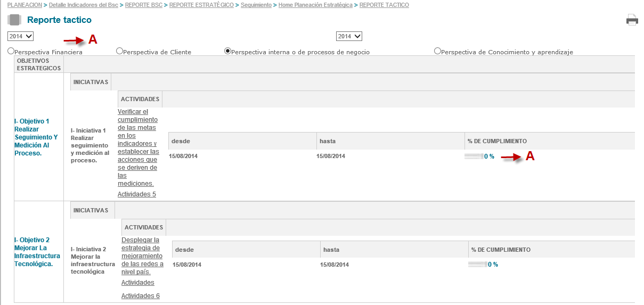
Task: Select Perspectiva de Conocimiento y aprendizaje
Action: pos(437,51)
